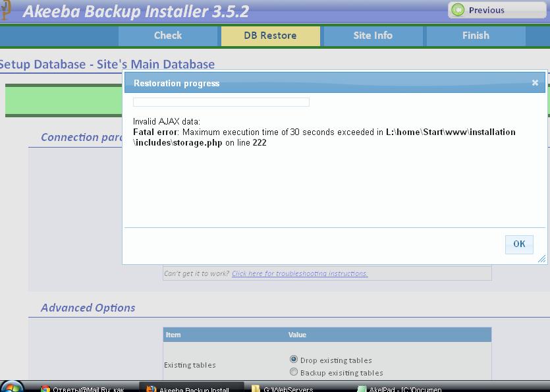Select Drop existing tables option

tap(294, 359)
